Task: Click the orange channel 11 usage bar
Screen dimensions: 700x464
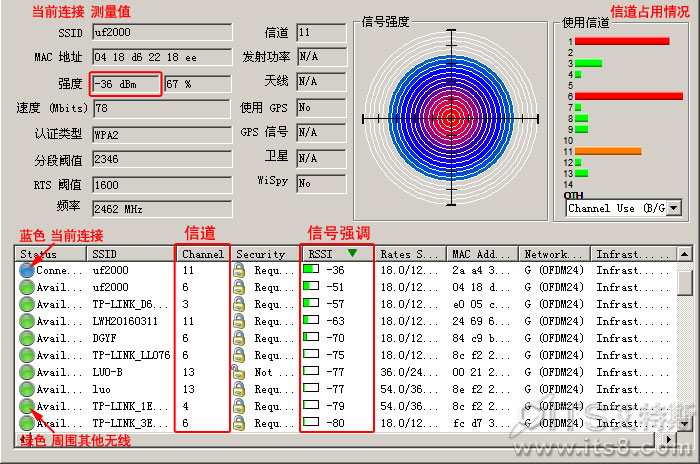Action: (x=608, y=151)
